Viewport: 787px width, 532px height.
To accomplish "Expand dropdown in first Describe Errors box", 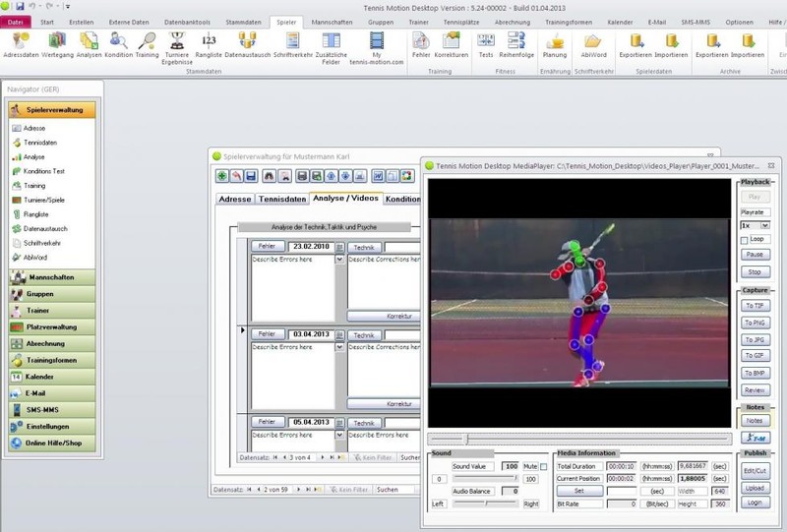I will pos(339,260).
